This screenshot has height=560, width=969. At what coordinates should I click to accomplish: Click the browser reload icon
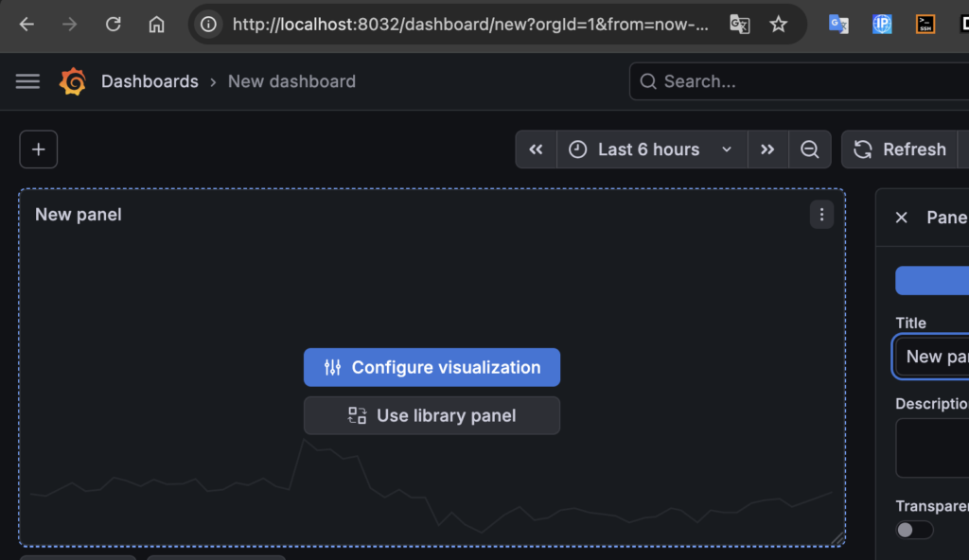[114, 24]
